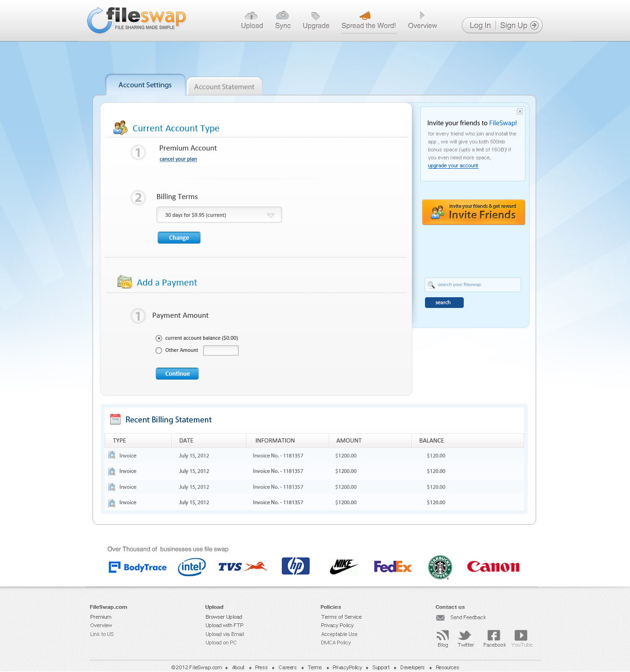Open the Facebook icon in footer
630x672 pixels.
(x=494, y=635)
